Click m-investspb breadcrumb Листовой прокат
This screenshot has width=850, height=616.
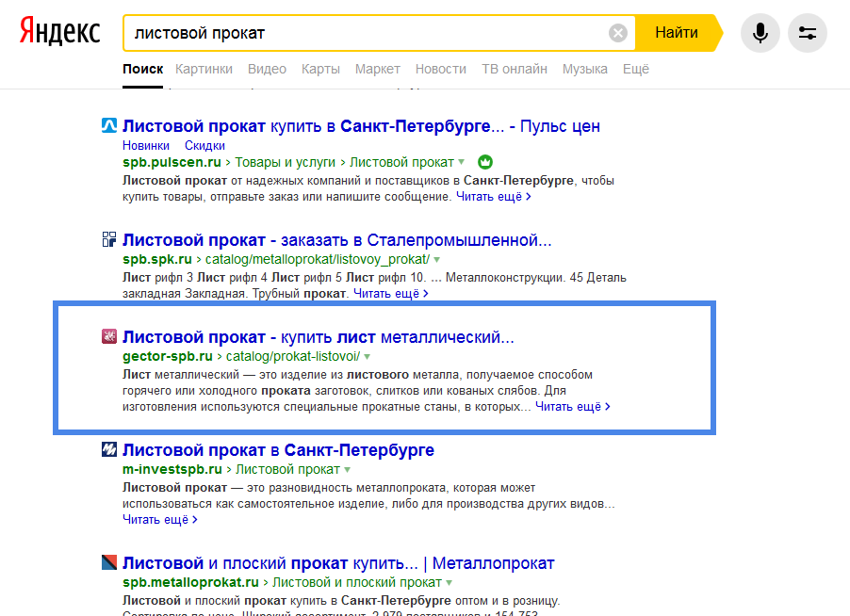tap(287, 469)
